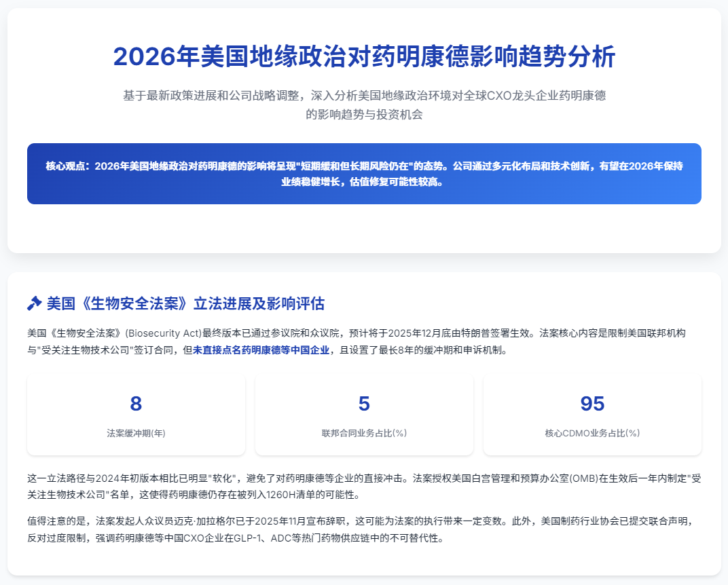Click the main title about 2026 geopolitical analysis
Image resolution: width=728 pixels, height=585 pixels.
click(x=364, y=56)
